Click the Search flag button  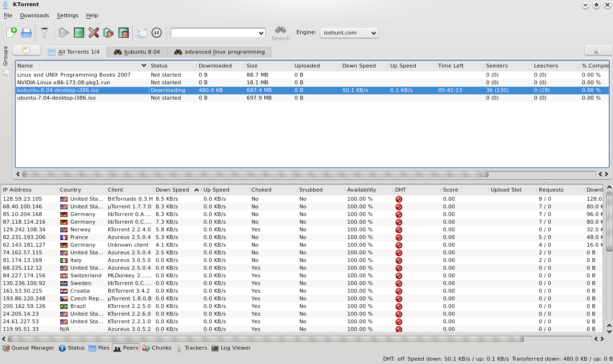point(281,33)
